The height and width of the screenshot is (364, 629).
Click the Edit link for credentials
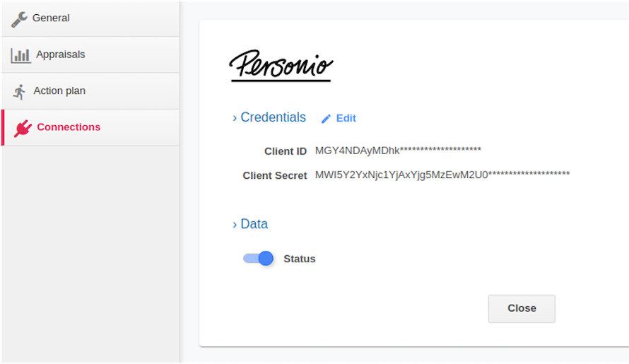[x=346, y=118]
